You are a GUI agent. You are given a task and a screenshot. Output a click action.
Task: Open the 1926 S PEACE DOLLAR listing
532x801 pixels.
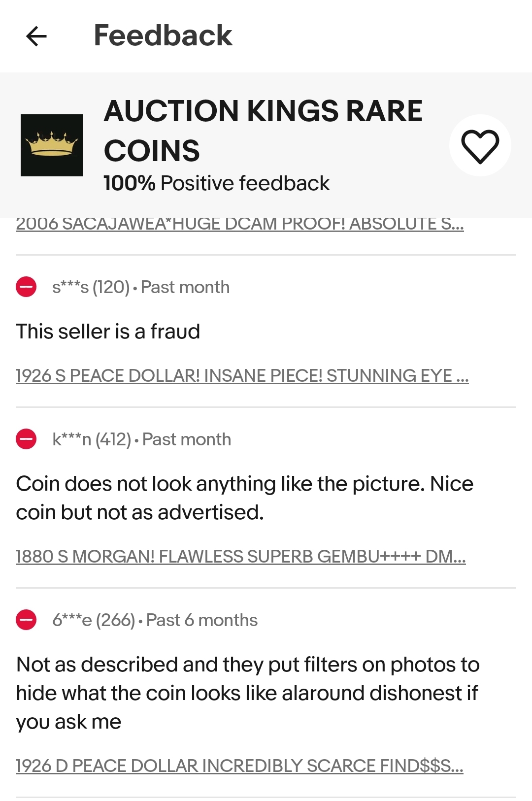pyautogui.click(x=242, y=376)
